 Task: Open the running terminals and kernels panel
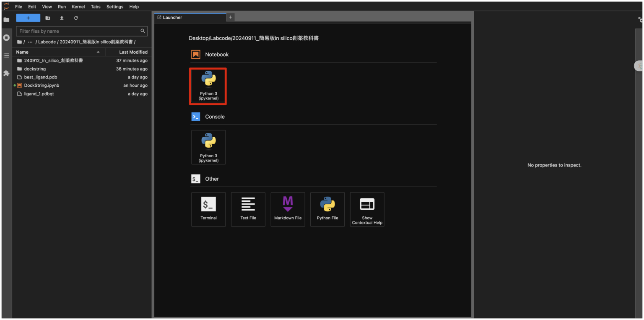pos(6,38)
